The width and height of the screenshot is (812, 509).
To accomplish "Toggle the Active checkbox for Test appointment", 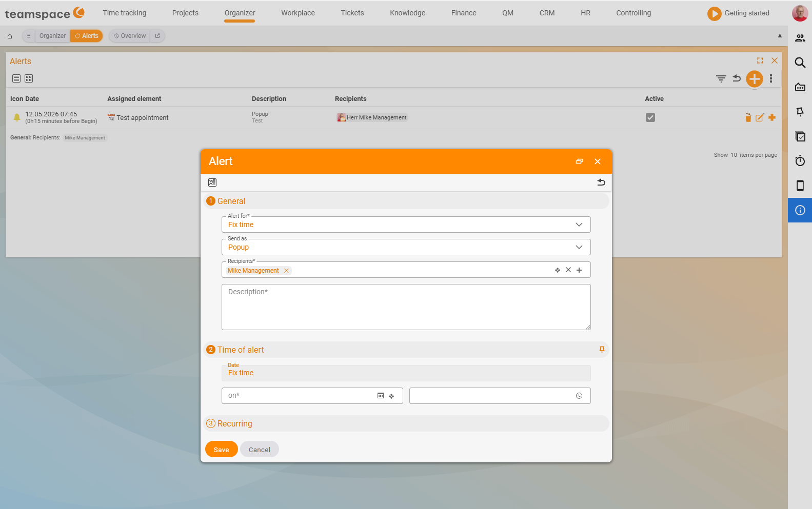I will 650,117.
